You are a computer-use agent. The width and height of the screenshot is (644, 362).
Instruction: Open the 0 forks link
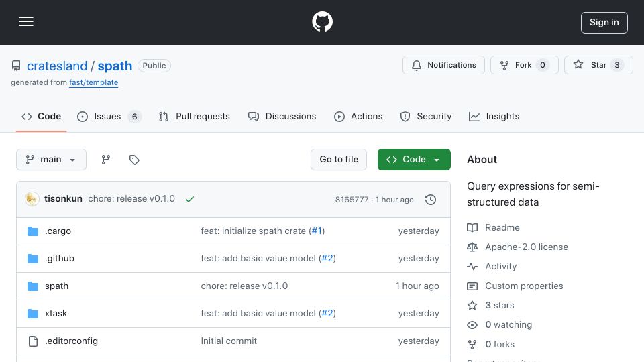tap(500, 345)
